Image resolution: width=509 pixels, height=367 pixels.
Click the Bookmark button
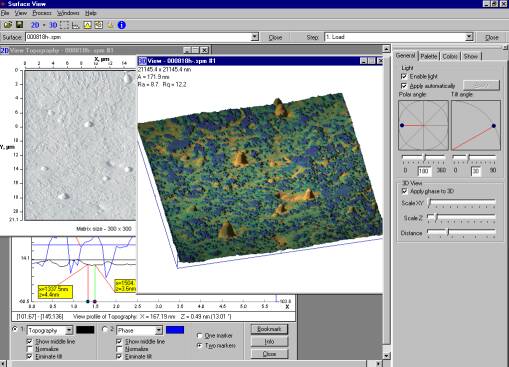(x=269, y=329)
